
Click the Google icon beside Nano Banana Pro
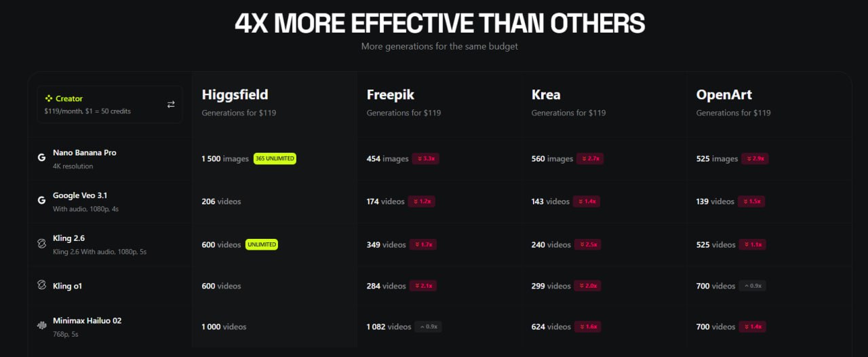coord(41,157)
